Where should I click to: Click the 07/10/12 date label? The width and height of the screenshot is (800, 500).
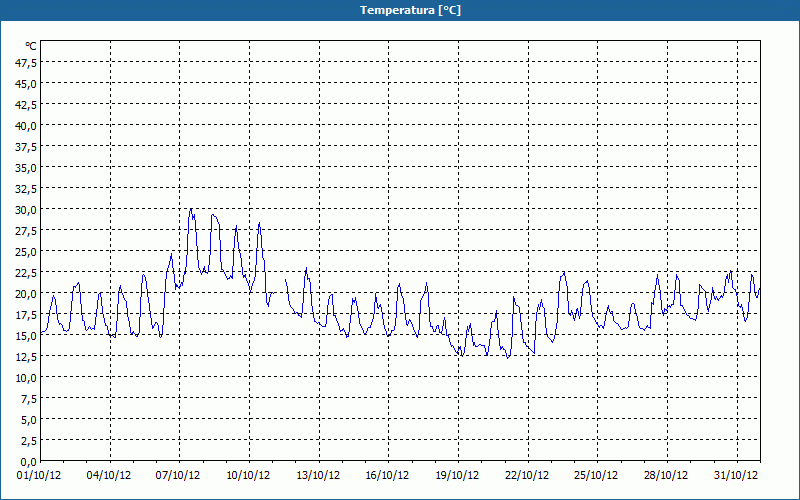pyautogui.click(x=178, y=476)
